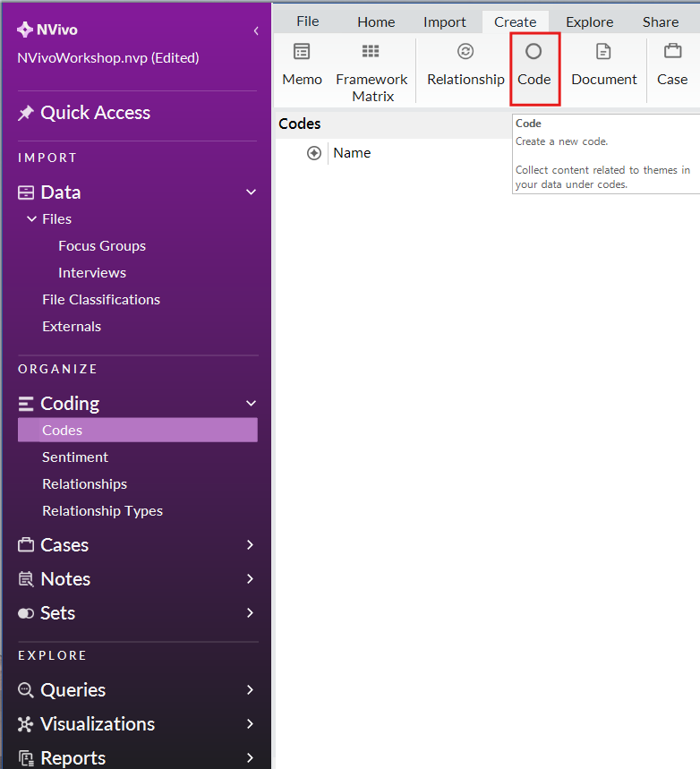
Task: Open File Classifications
Action: point(101,300)
